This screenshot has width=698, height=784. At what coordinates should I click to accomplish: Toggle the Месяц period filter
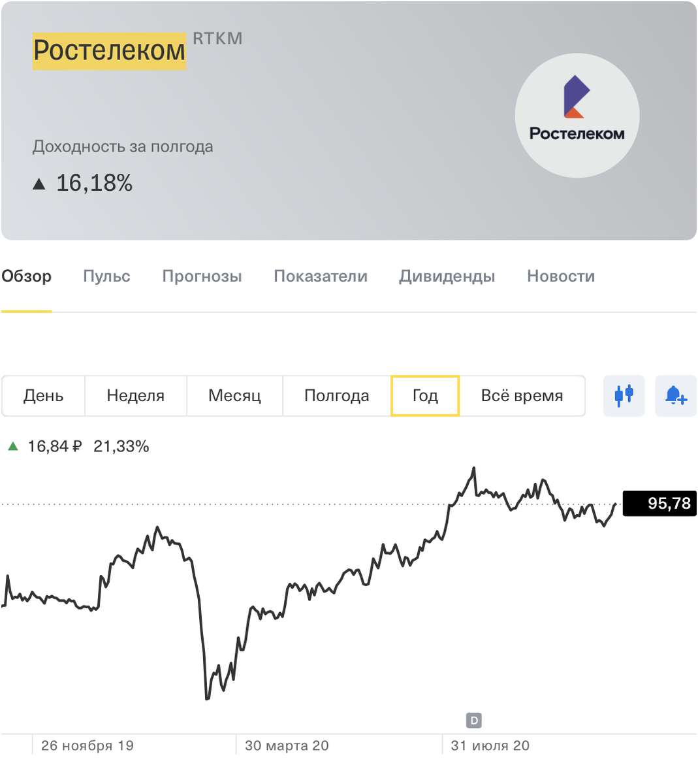pos(234,395)
